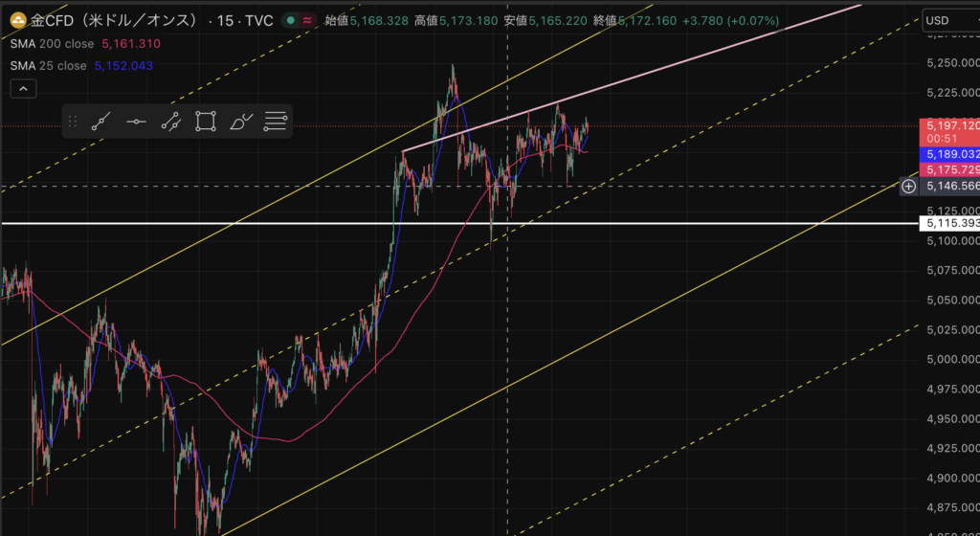Open the USD currency dropdown
980x536 pixels.
[x=947, y=20]
